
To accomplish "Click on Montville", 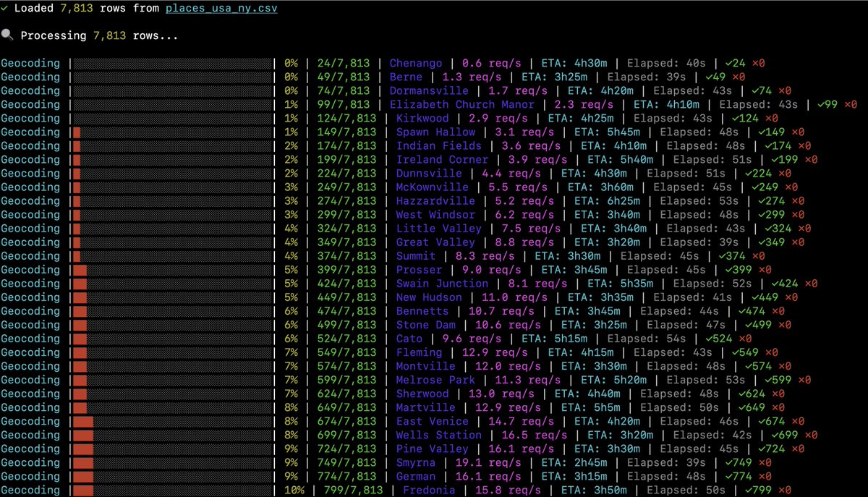I will [425, 366].
